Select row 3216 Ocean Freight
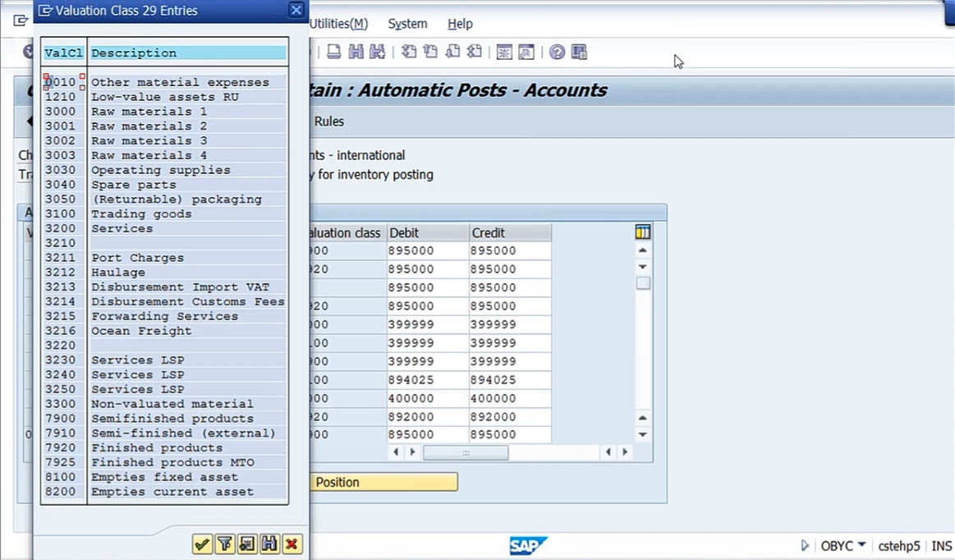This screenshot has width=955, height=560. point(165,331)
